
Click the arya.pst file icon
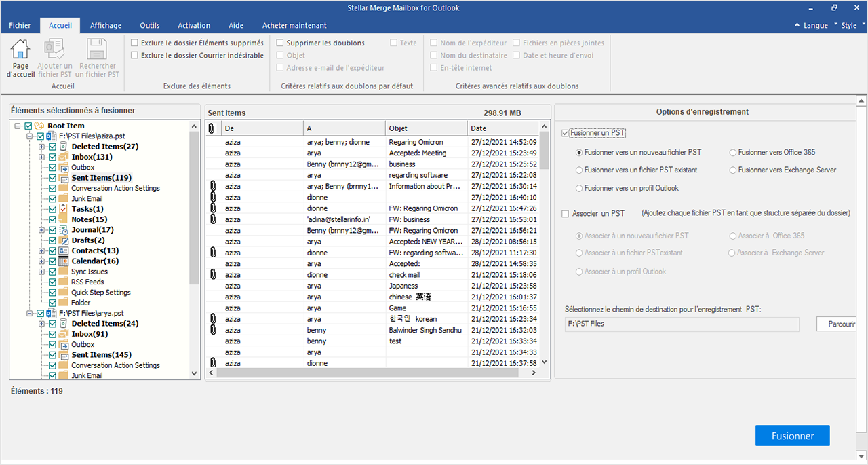tap(51, 313)
